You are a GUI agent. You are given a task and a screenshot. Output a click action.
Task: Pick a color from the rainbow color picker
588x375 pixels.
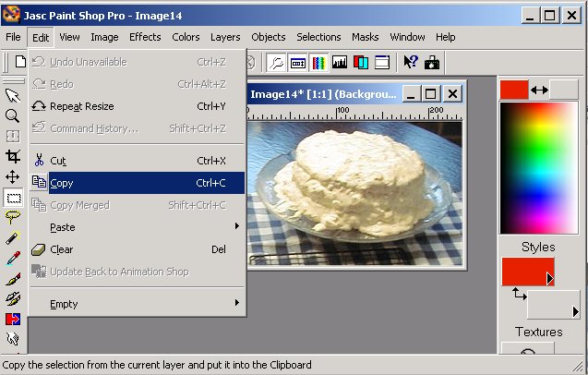[x=538, y=166]
